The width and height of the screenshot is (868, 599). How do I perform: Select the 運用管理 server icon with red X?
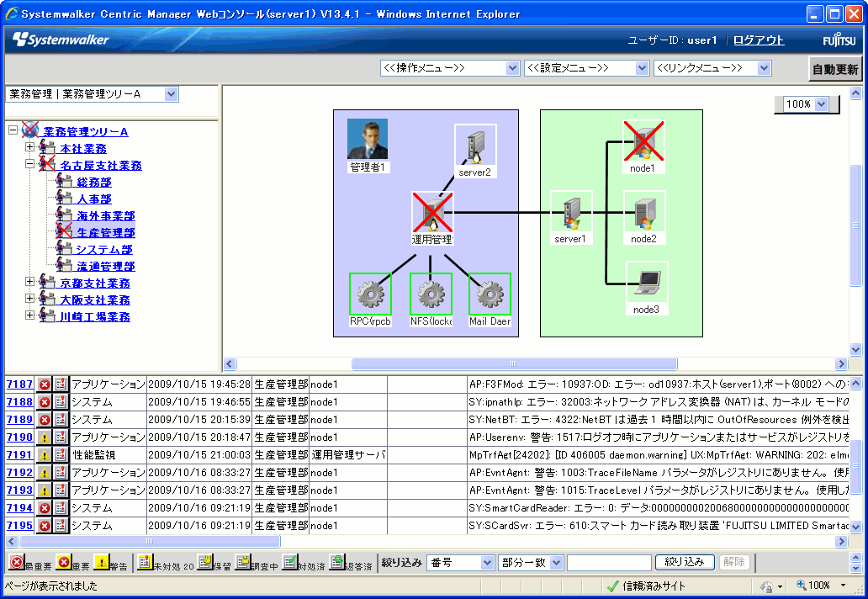[x=432, y=213]
